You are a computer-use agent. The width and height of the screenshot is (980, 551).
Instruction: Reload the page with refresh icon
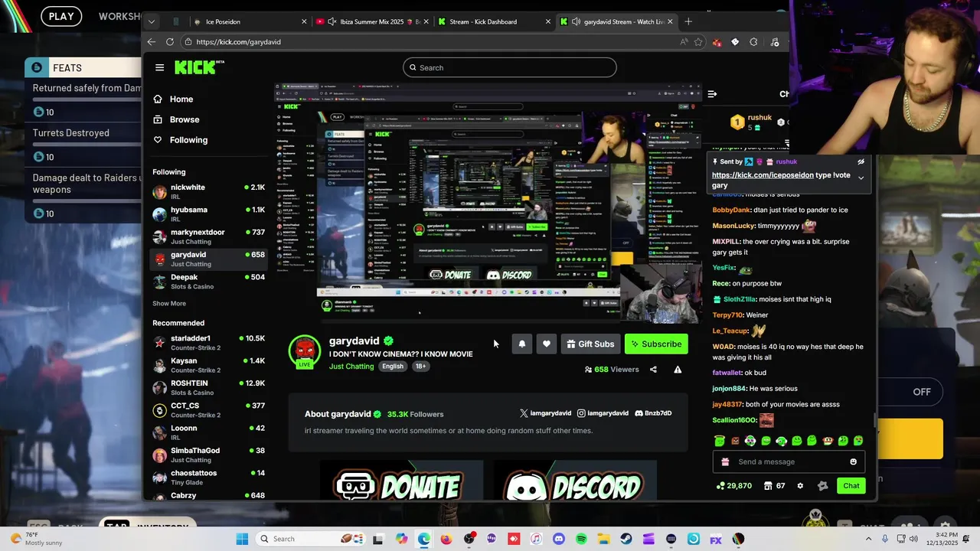(170, 42)
